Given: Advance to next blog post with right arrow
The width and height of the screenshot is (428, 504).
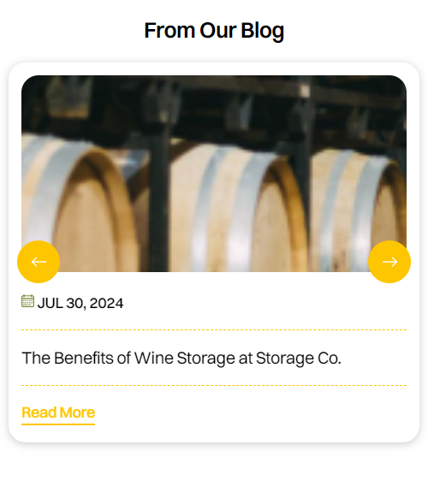Looking at the screenshot, I should (x=389, y=262).
